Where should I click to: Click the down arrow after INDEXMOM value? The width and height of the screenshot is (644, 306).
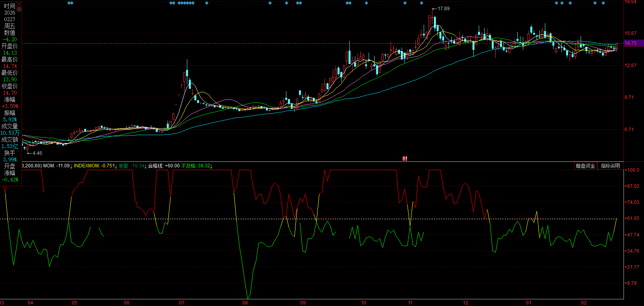(x=116, y=166)
